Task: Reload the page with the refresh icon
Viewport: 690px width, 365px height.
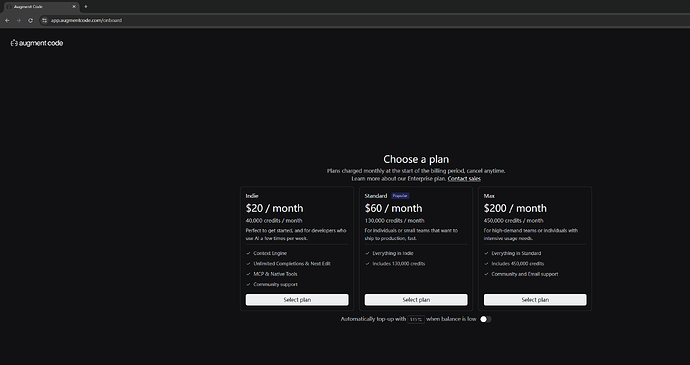Action: coord(30,20)
